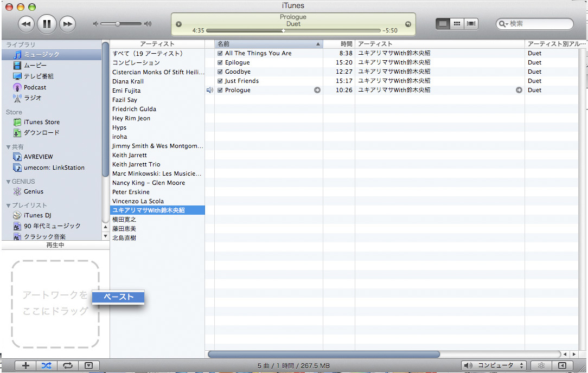Toggle repeat playback
This screenshot has width=588, height=373.
click(67, 365)
